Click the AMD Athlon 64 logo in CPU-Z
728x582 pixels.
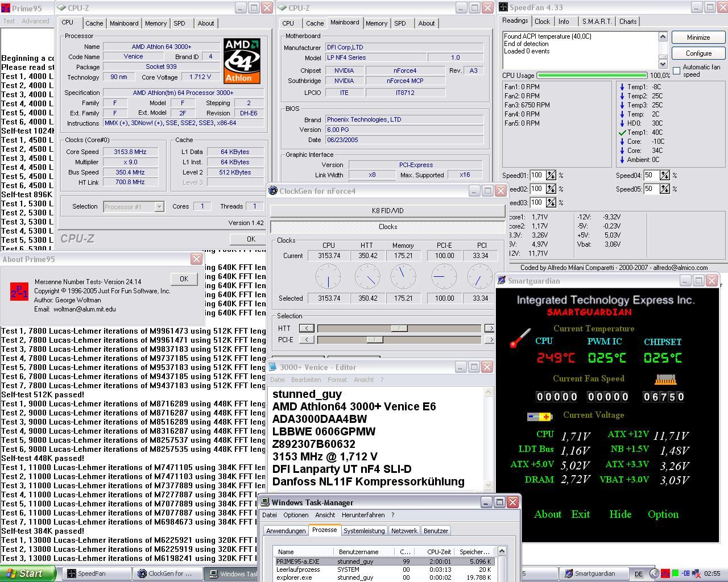(x=242, y=61)
